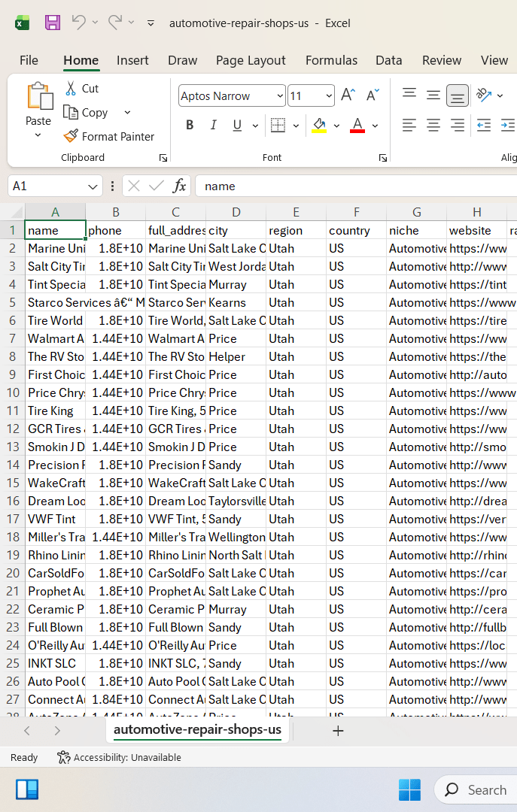Open the Formulas tab

[x=331, y=61]
